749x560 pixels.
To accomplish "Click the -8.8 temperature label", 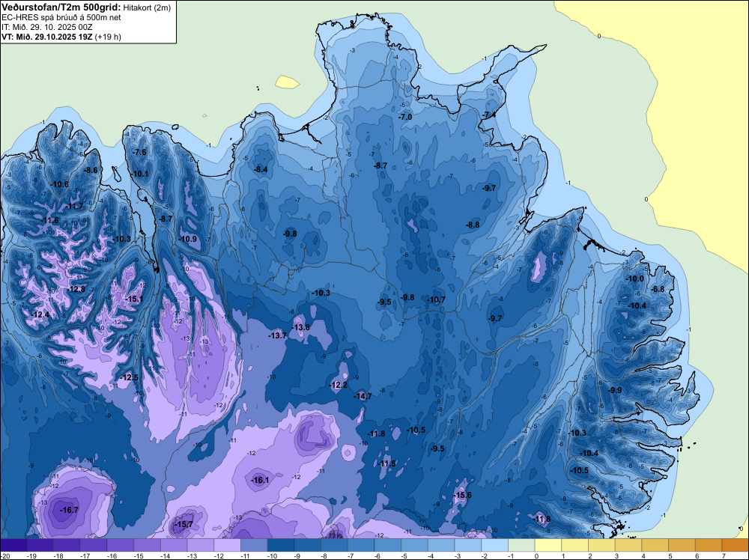I will [x=473, y=225].
